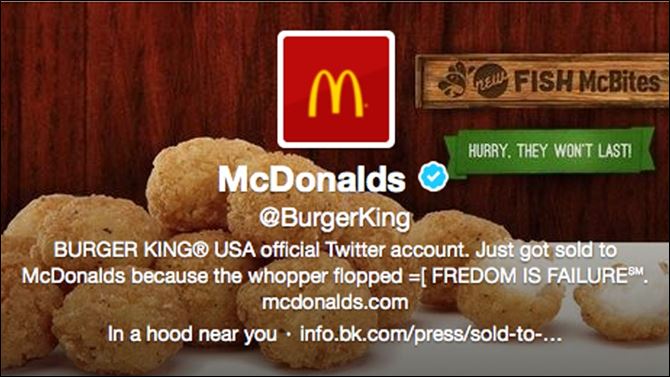Open the @BurgerKing handle

[335, 218]
